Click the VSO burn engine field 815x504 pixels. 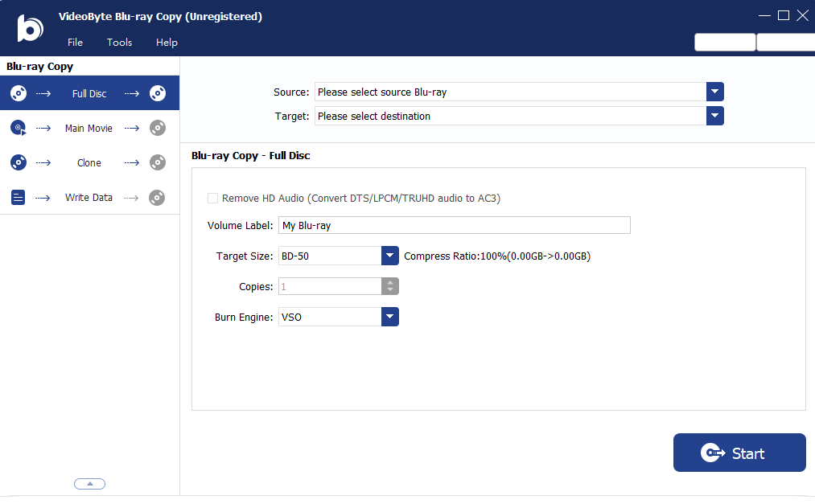[x=330, y=317]
